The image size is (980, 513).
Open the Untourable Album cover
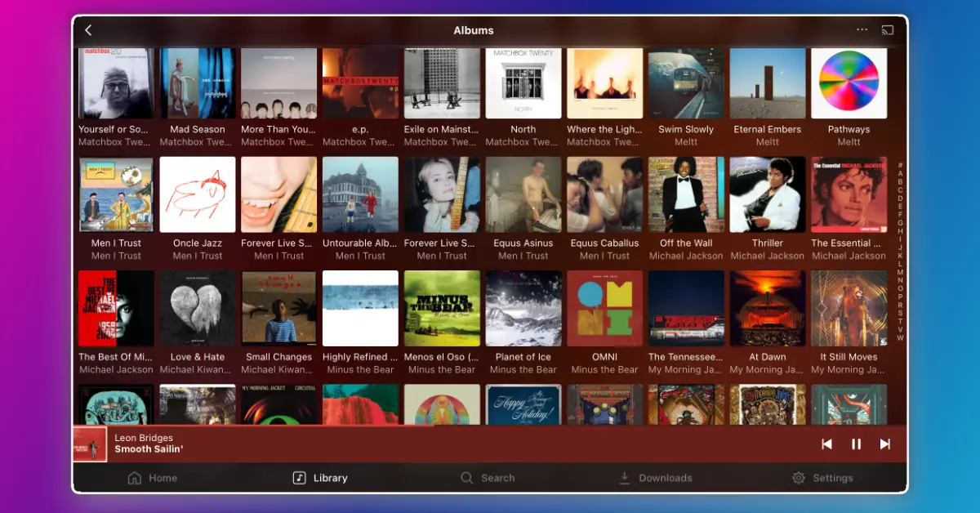(360, 194)
